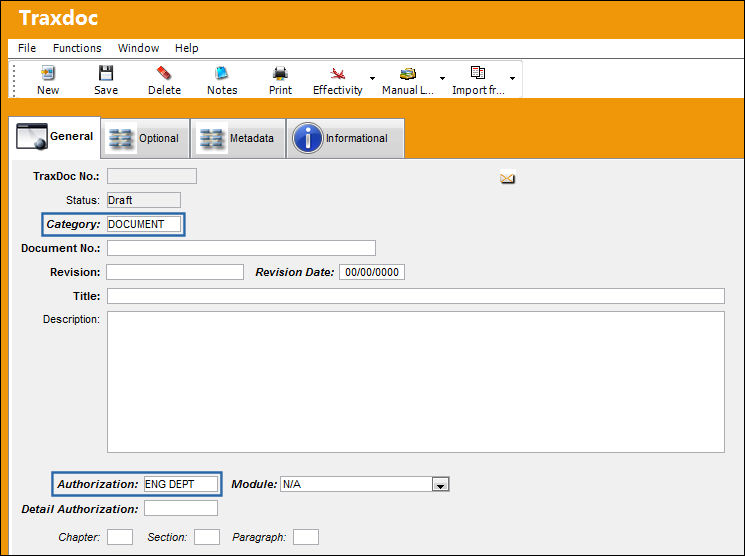745x556 pixels.
Task: Open the Help menu
Action: coord(186,48)
